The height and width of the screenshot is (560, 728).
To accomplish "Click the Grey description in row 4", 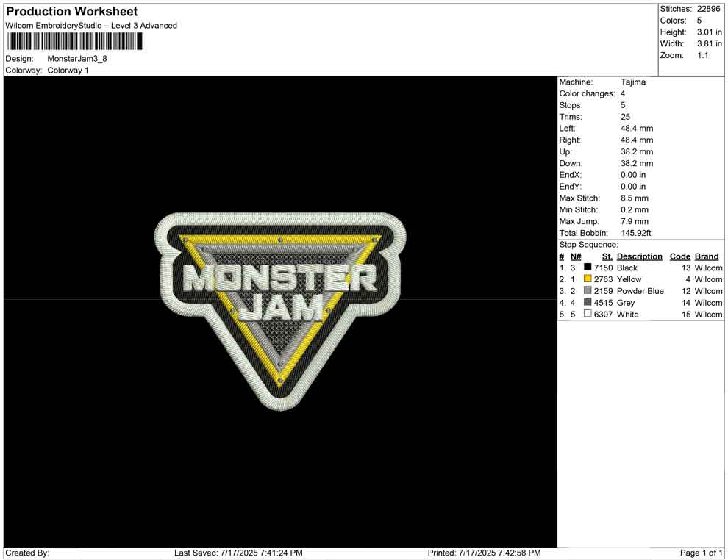I will point(625,303).
